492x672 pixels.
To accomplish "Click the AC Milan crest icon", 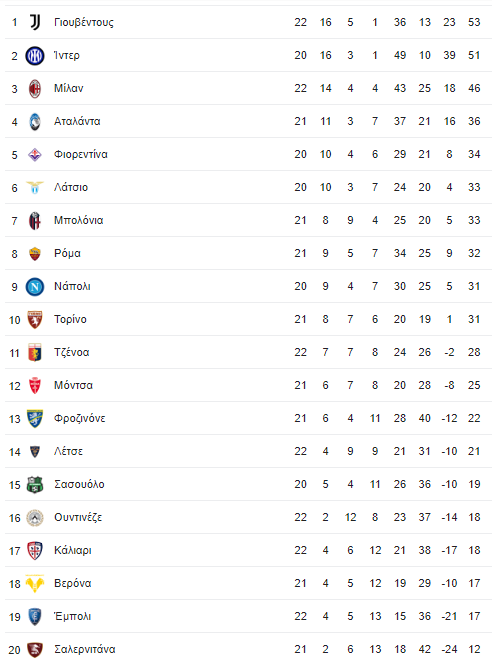I will [x=35, y=89].
